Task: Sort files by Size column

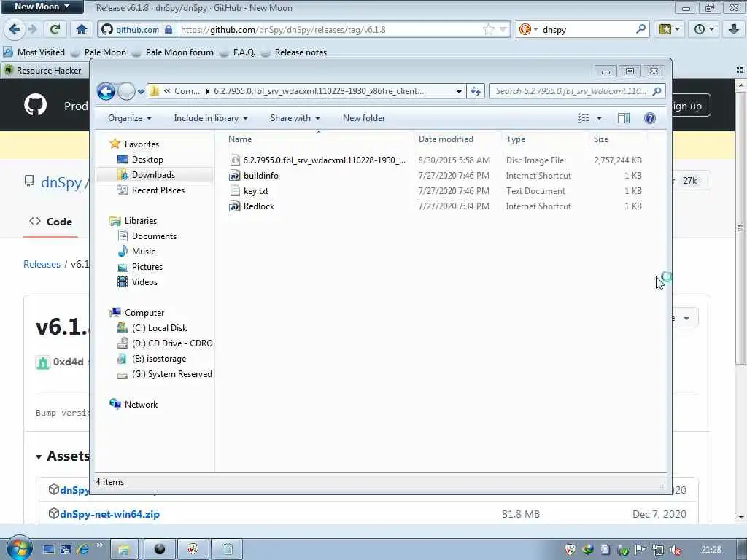Action: click(x=601, y=139)
